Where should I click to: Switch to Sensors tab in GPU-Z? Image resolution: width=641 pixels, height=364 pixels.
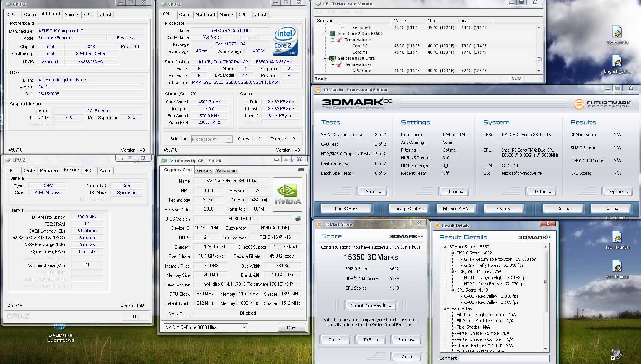click(204, 170)
